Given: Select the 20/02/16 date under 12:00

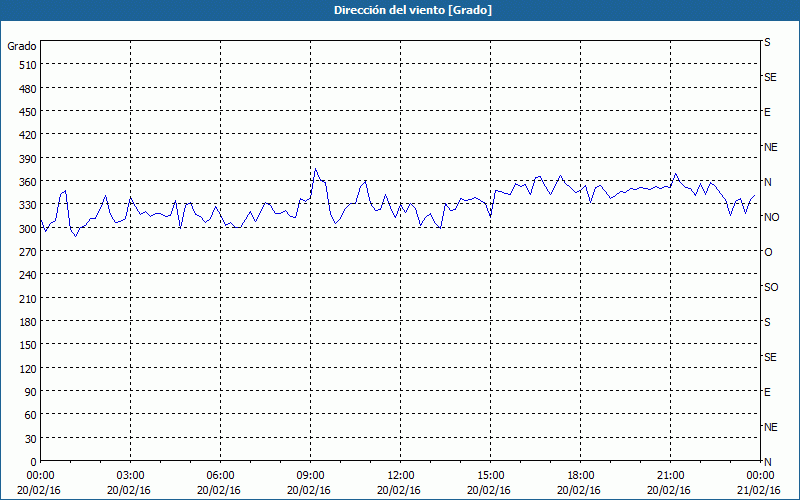Looking at the screenshot, I should pos(398,490).
